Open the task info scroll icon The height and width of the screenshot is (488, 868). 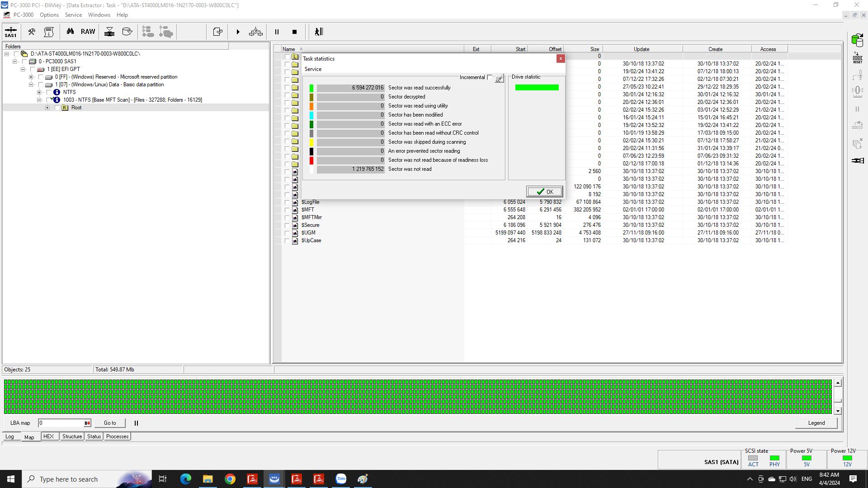pyautogui.click(x=49, y=32)
